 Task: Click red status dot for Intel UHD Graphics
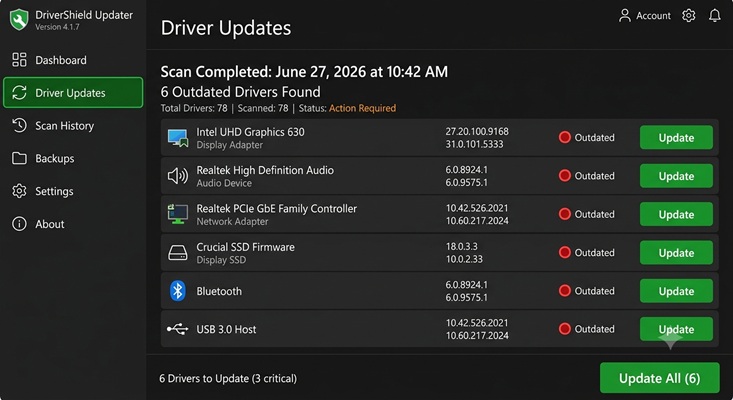coord(565,137)
